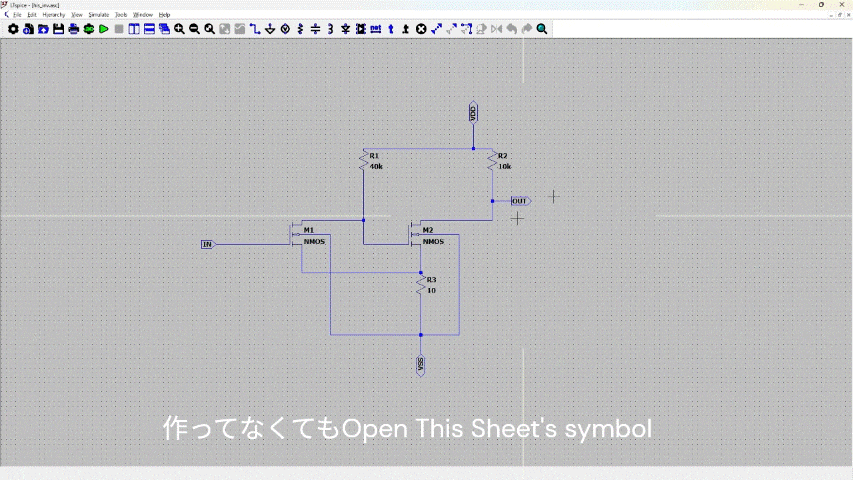Select the Capacitor tool
The width and height of the screenshot is (853, 480).
click(x=315, y=29)
